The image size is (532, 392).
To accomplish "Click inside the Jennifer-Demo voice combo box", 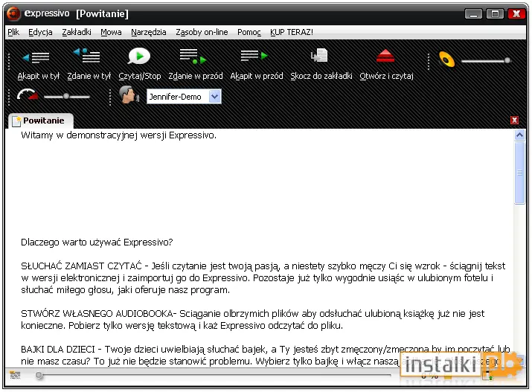I will pyautogui.click(x=184, y=97).
